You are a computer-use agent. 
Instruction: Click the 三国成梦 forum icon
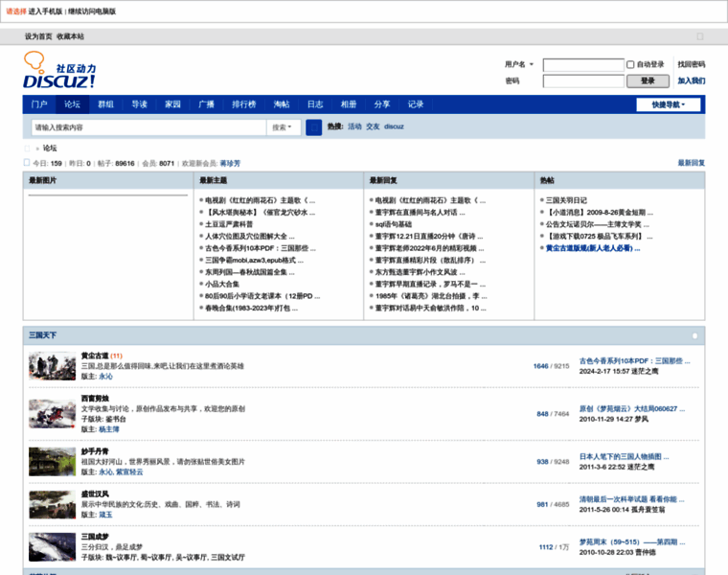(x=52, y=547)
